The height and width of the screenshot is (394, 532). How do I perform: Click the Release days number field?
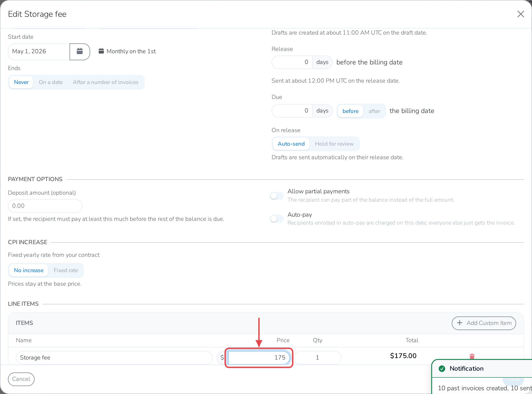coord(292,62)
